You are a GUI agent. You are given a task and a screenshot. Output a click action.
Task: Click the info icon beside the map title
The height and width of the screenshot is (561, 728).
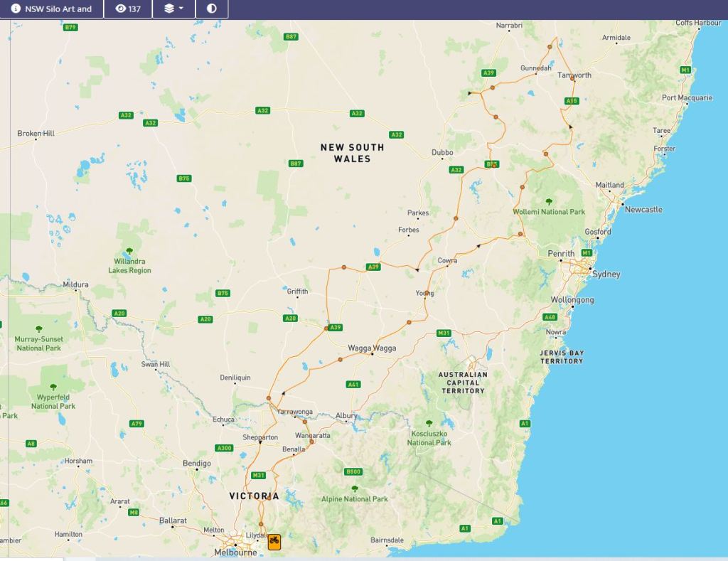coord(16,9)
